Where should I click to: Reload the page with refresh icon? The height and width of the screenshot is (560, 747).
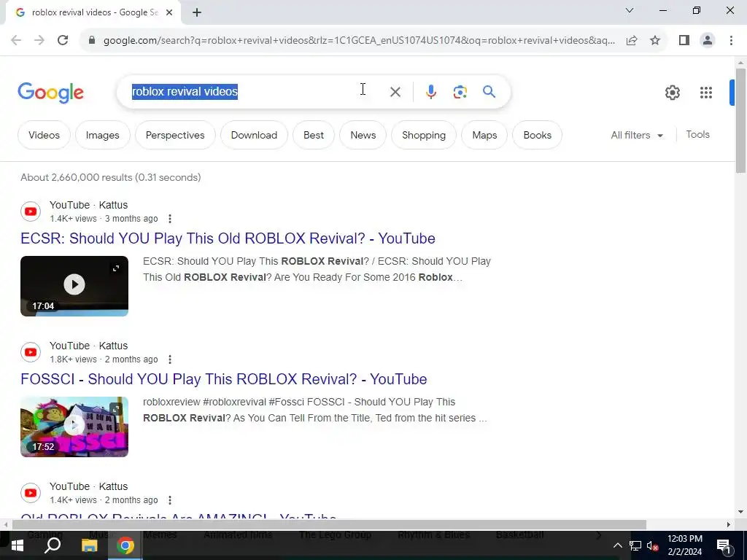tap(63, 41)
